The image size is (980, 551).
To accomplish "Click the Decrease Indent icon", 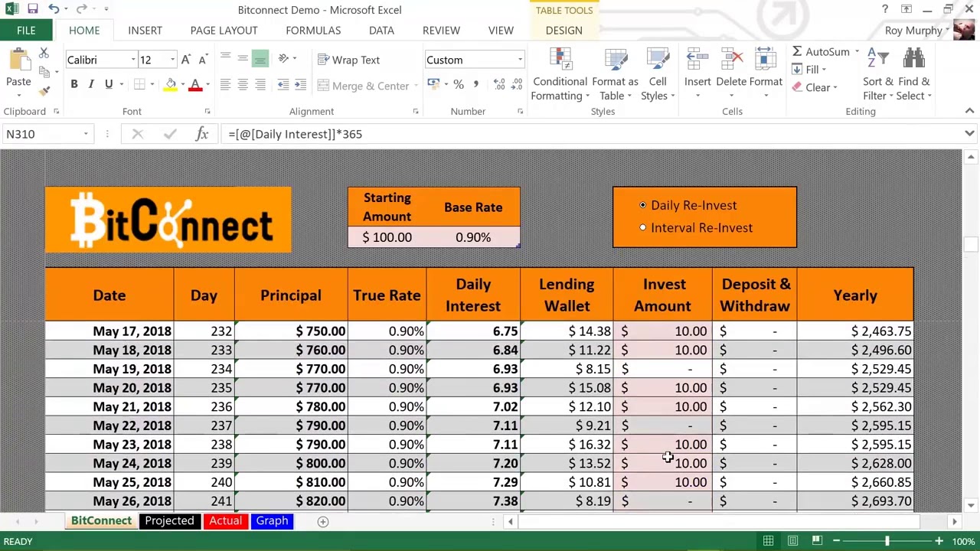I will coord(283,85).
